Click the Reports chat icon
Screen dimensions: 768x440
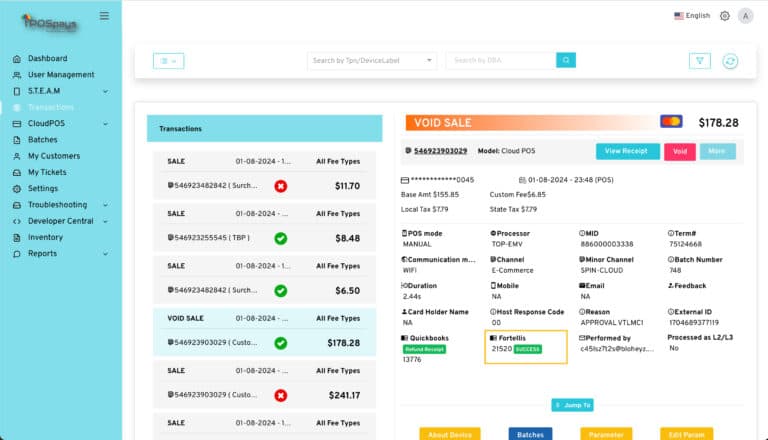(x=17, y=254)
